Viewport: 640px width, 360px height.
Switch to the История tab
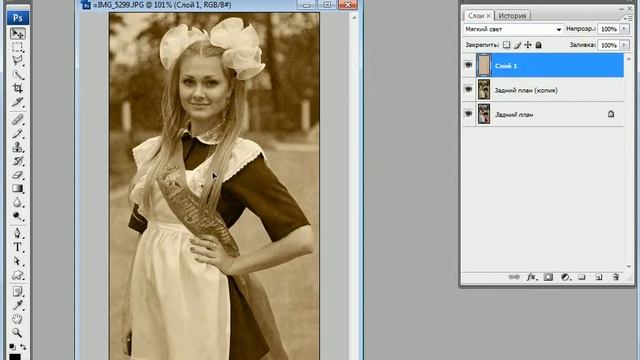(512, 16)
